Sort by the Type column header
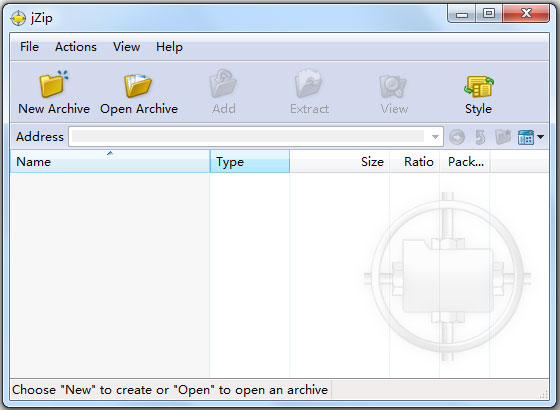This screenshot has width=560, height=410. 250,161
